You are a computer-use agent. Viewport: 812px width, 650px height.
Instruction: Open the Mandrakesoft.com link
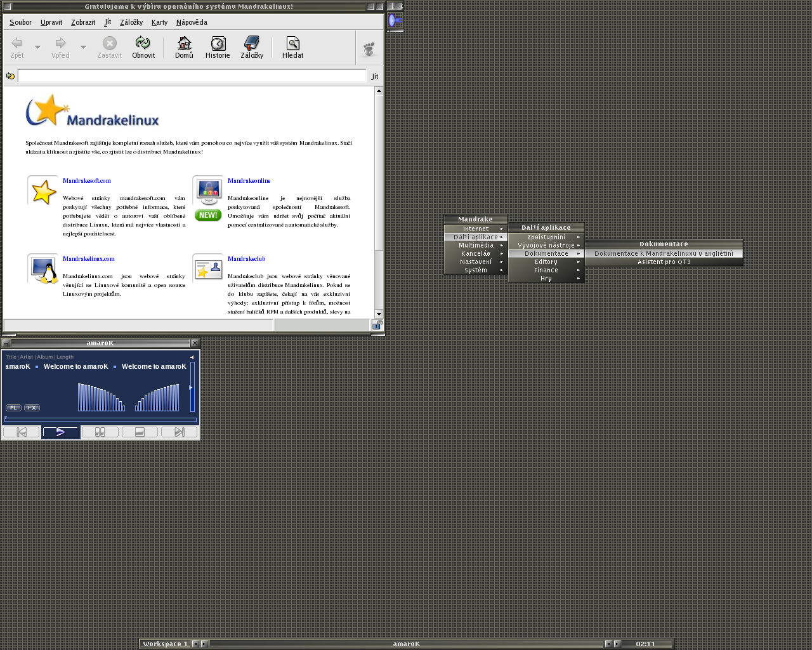[x=87, y=181]
